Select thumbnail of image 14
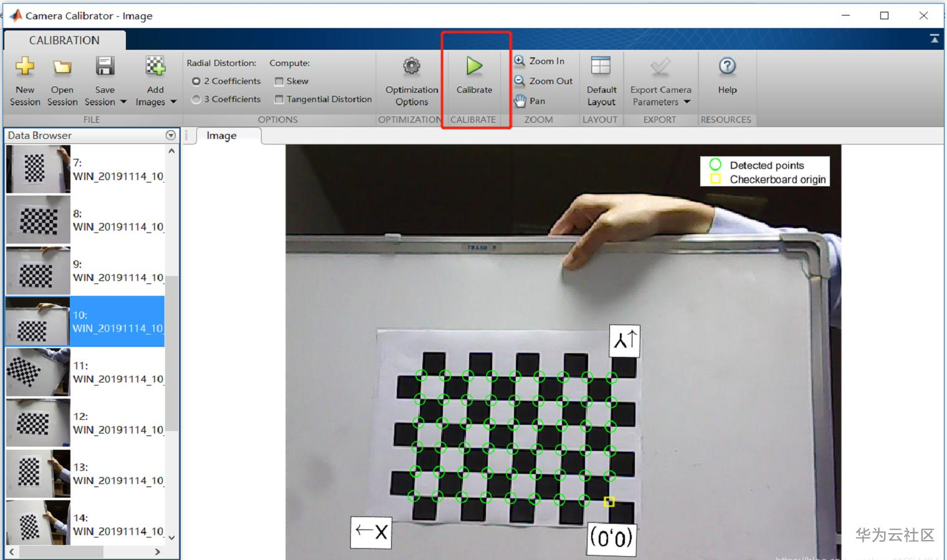Viewport: 947px width, 560px height. tap(38, 522)
